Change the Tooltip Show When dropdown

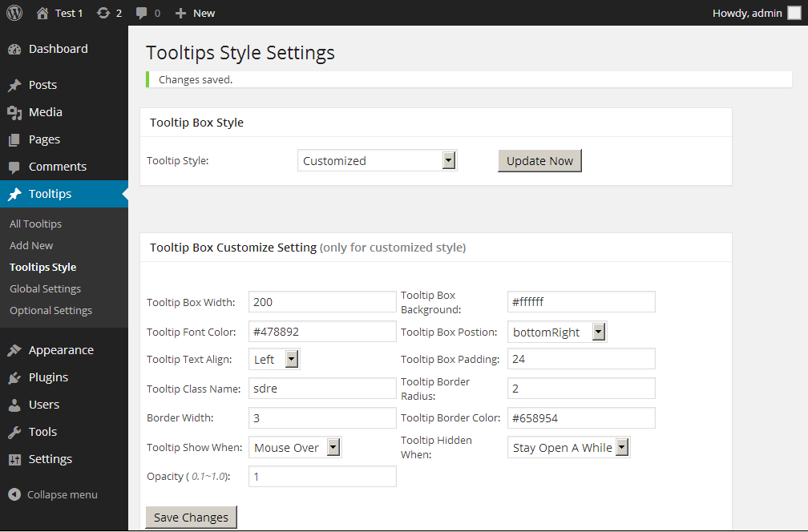[295, 448]
